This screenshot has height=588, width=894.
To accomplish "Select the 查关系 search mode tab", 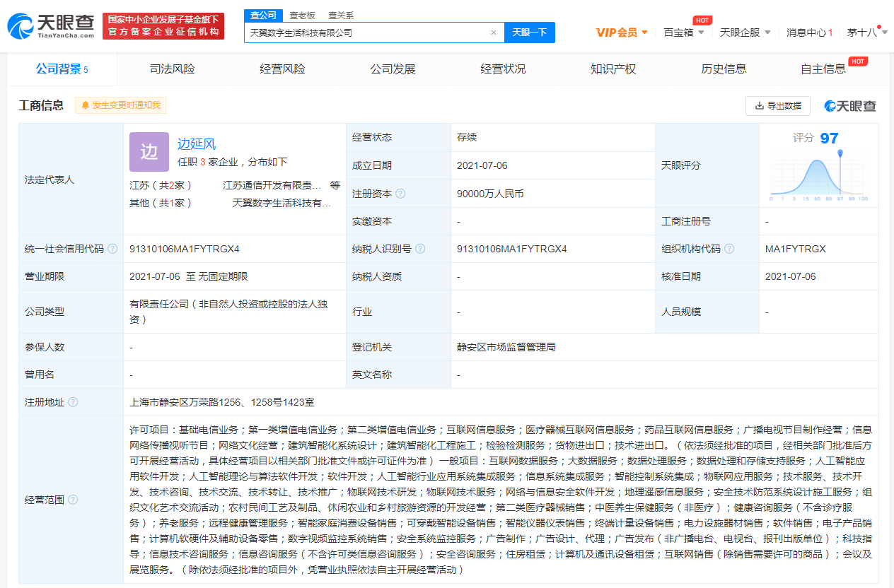I will (341, 15).
